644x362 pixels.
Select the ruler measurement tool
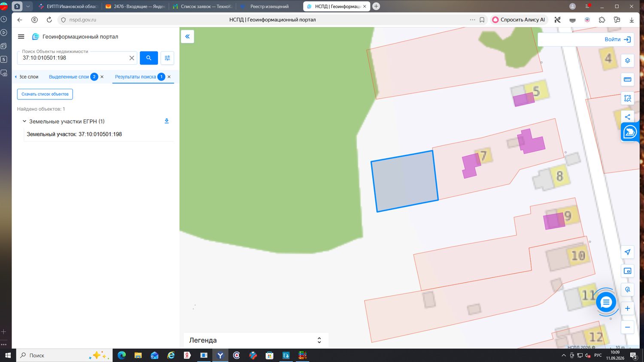click(627, 79)
